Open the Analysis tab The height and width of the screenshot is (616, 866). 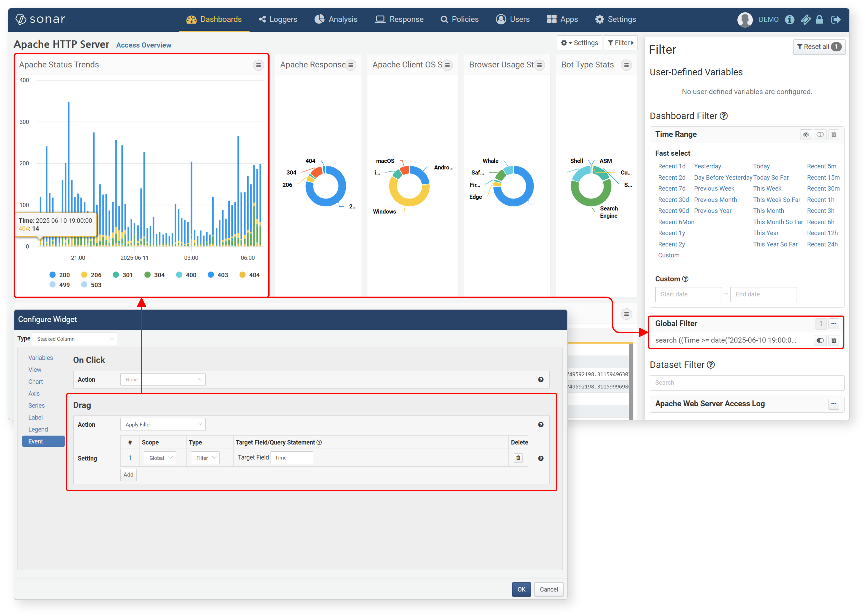pyautogui.click(x=336, y=19)
